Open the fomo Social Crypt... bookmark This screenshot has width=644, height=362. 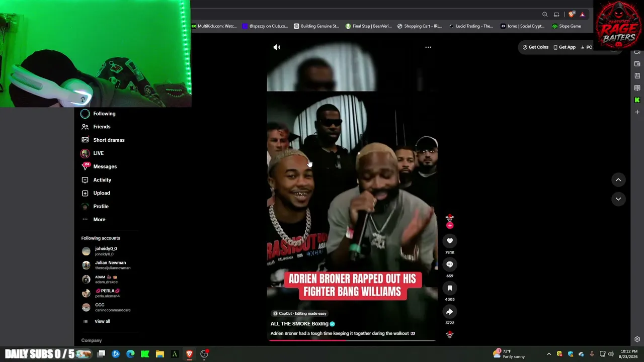click(522, 26)
